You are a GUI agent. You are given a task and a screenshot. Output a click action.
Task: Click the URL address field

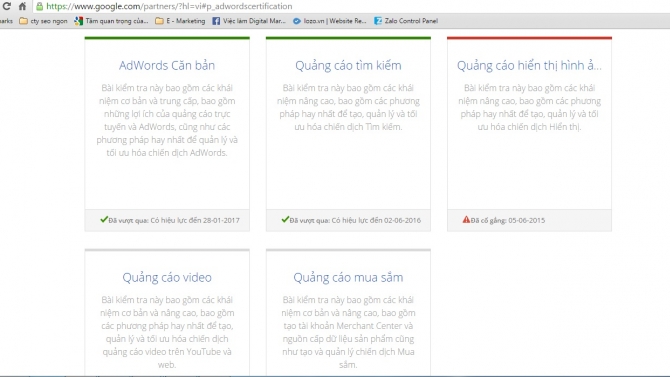350,6
